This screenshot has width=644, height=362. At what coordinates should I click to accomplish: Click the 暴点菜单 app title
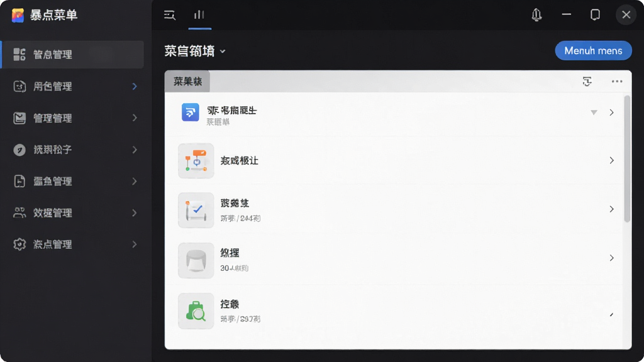53,15
